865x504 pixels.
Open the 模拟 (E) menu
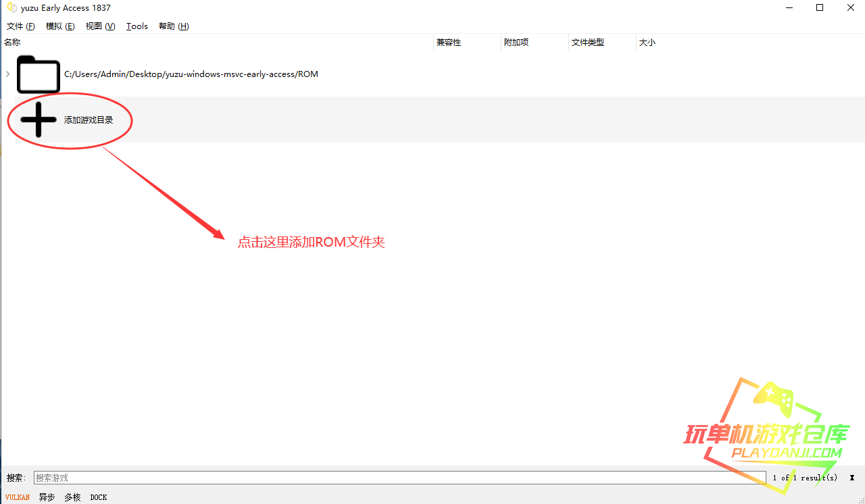click(x=60, y=26)
